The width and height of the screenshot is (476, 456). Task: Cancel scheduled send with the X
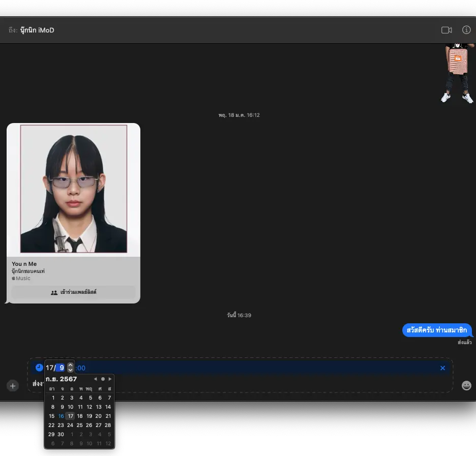click(x=442, y=368)
